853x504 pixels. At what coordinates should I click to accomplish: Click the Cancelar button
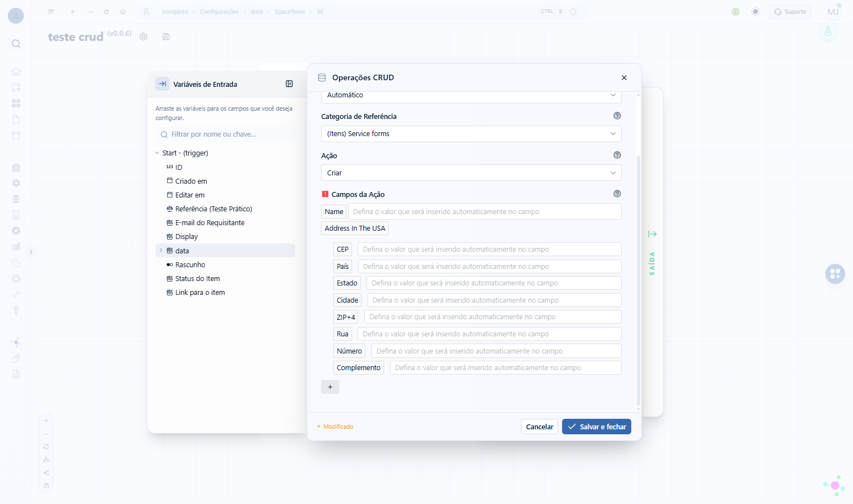tap(539, 427)
